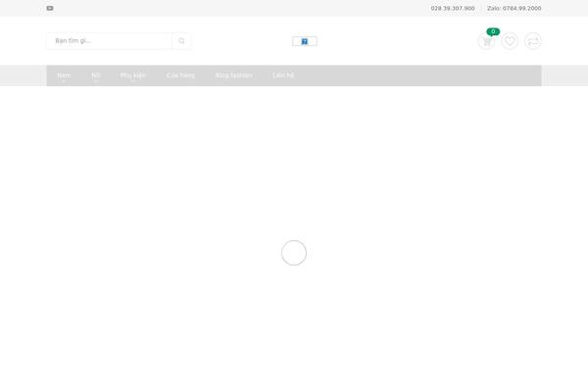Focus the 'Bạn tìm gì...' search field

click(x=109, y=41)
